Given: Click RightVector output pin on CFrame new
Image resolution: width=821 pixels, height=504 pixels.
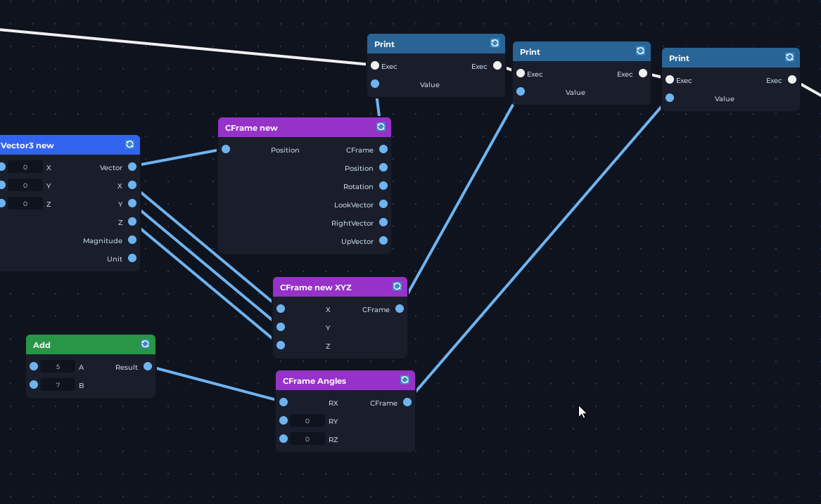Looking at the screenshot, I should (383, 222).
